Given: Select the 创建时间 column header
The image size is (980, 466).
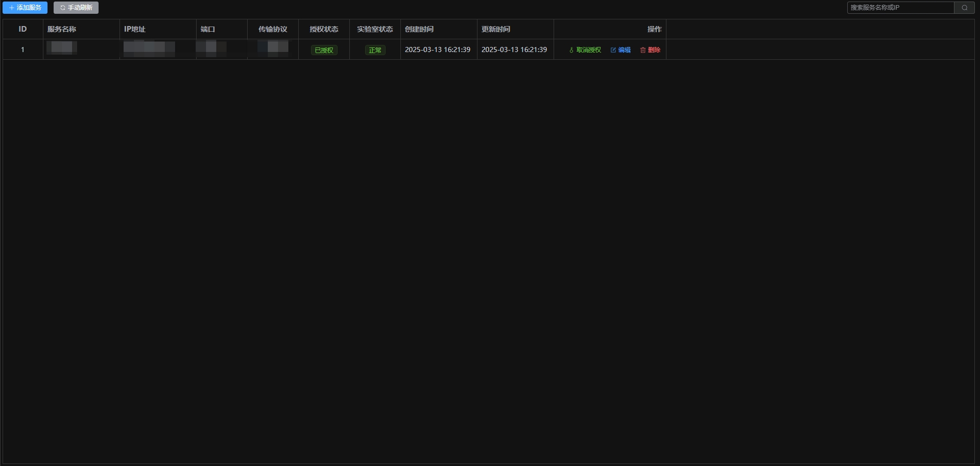Looking at the screenshot, I should (x=419, y=29).
